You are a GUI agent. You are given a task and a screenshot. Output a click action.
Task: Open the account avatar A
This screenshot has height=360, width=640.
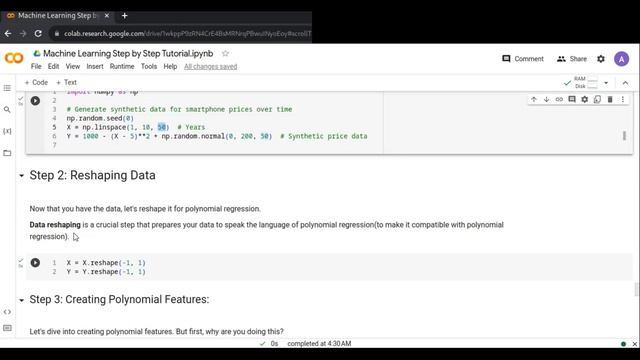click(622, 59)
